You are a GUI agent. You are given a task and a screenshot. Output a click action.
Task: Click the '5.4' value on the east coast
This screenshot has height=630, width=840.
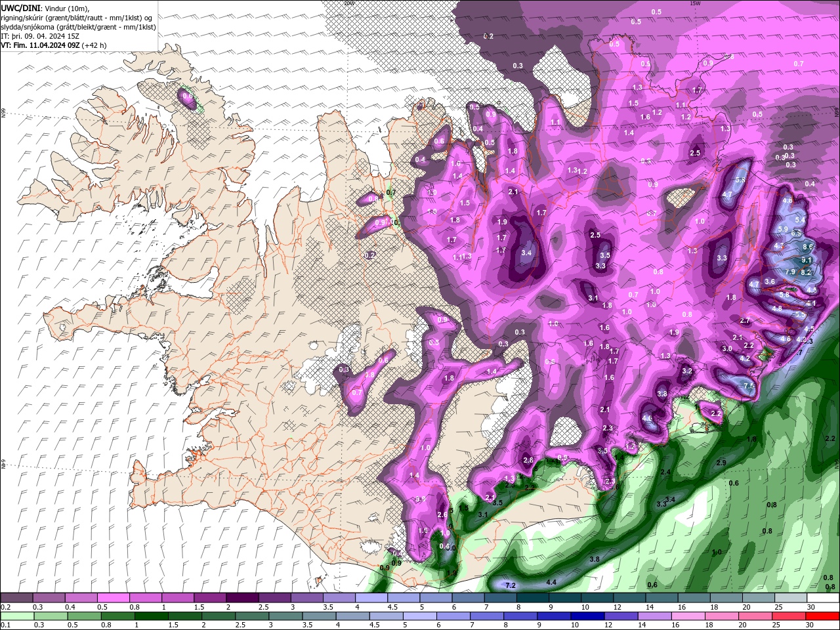pyautogui.click(x=800, y=220)
